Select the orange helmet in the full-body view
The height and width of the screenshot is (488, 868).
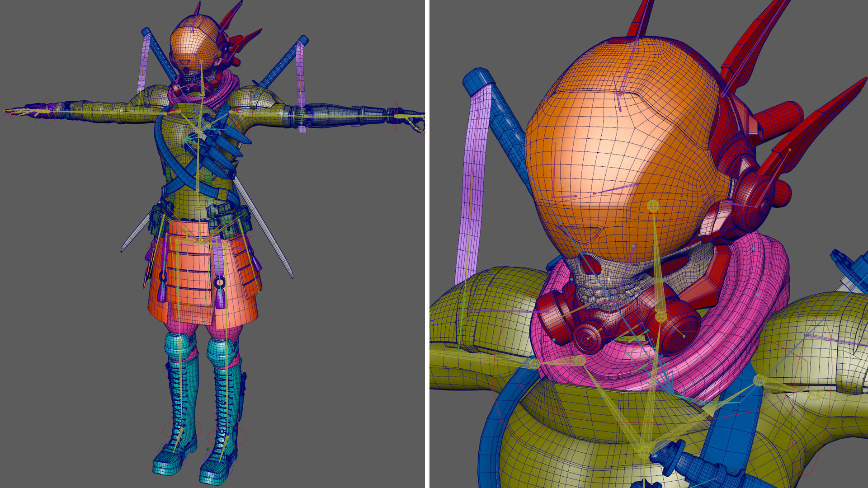click(195, 43)
